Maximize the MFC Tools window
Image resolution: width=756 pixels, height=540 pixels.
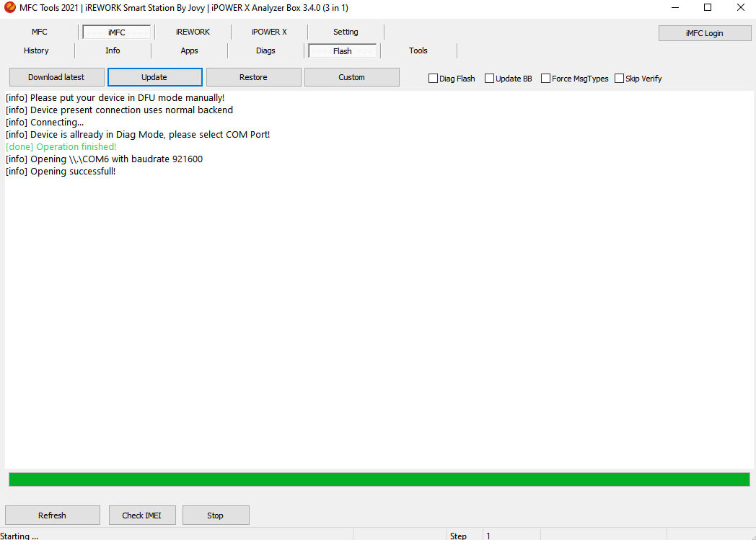pyautogui.click(x=708, y=7)
